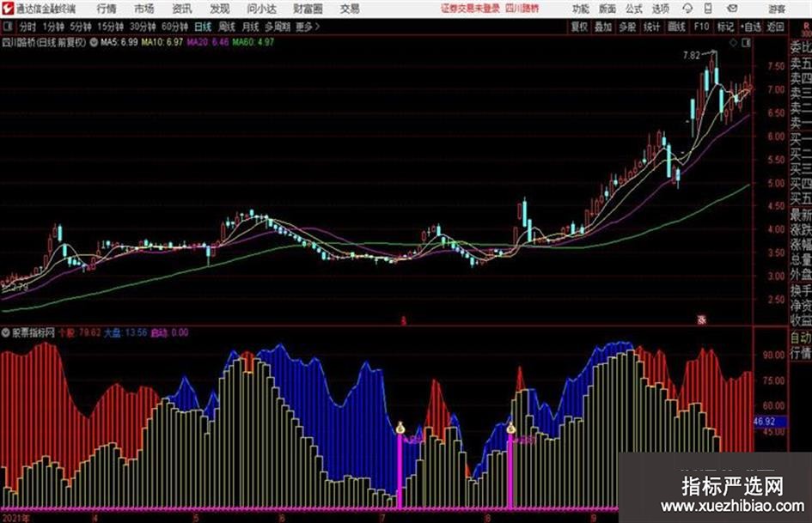
Task: Open F10 company information
Action: pos(701,27)
